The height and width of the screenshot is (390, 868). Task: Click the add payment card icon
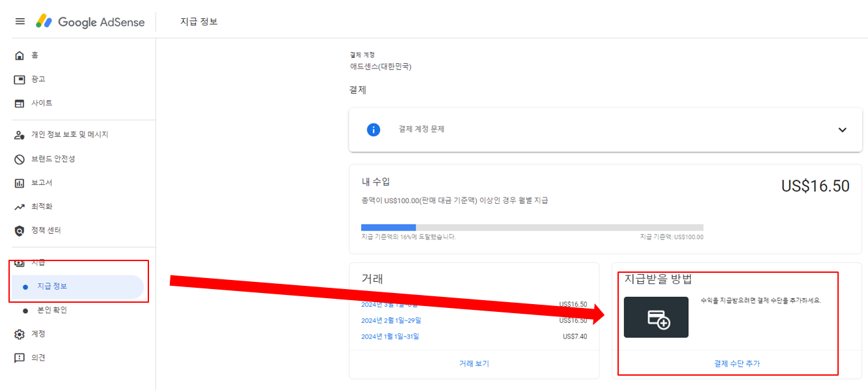pos(657,318)
